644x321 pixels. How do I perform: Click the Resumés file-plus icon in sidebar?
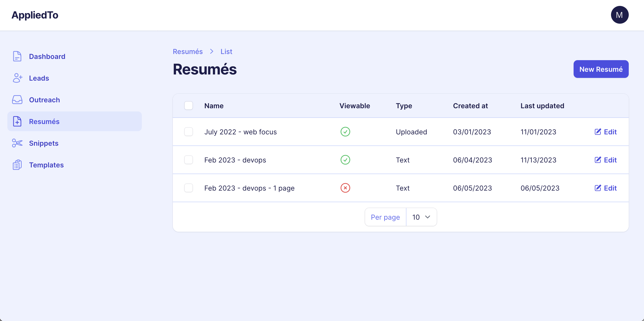[17, 121]
